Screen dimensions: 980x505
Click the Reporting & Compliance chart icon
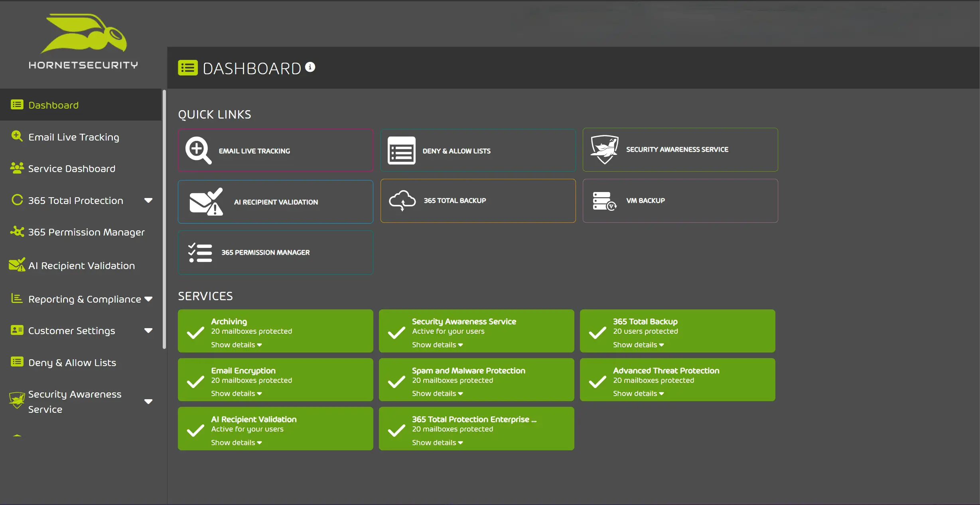17,298
